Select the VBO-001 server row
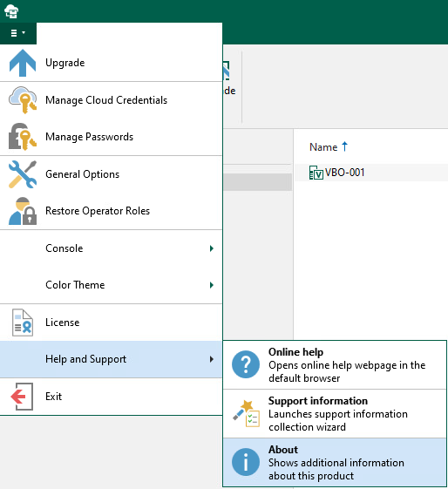This screenshot has height=489, width=448. [371, 173]
